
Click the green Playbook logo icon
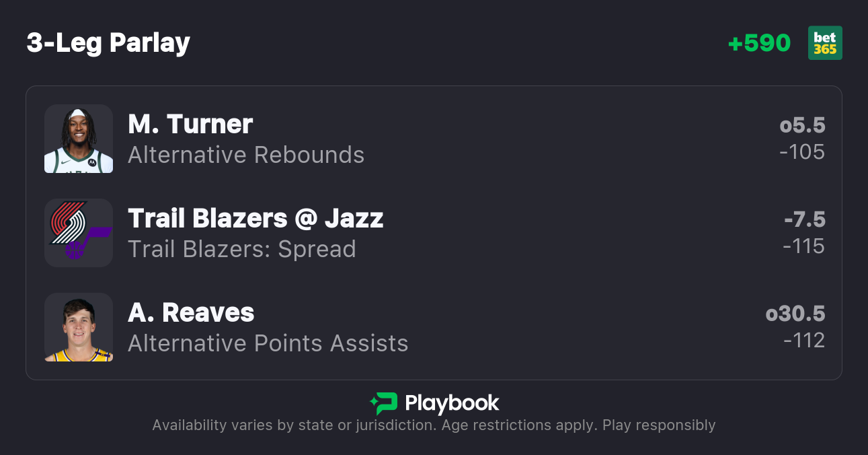[384, 403]
